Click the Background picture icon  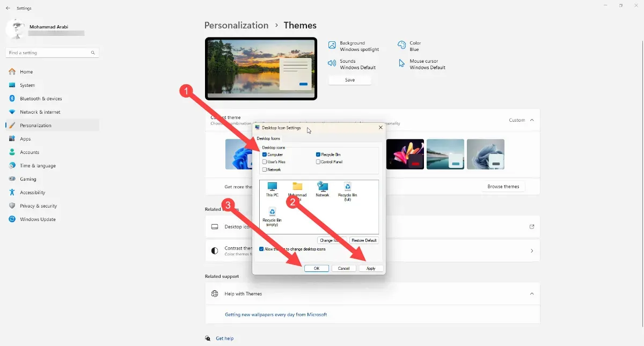tap(332, 46)
